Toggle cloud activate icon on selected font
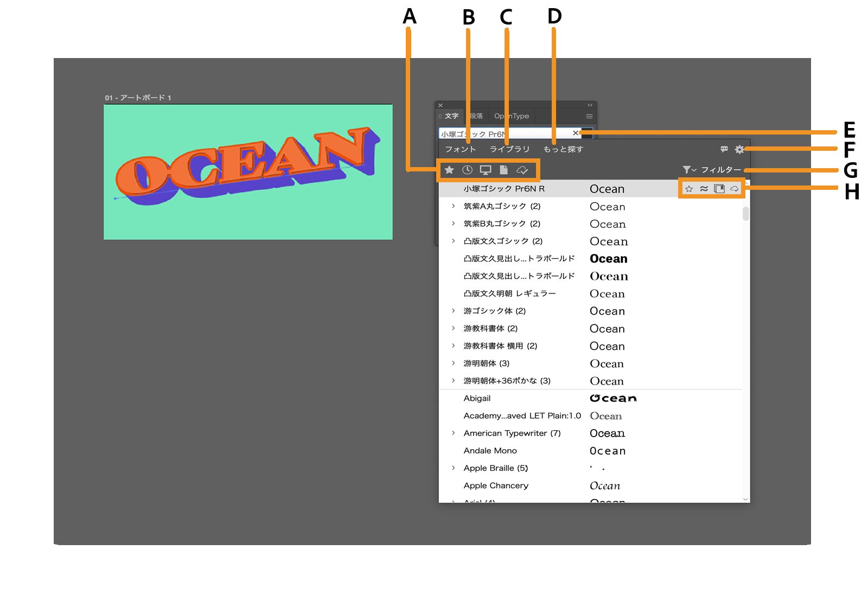The height and width of the screenshot is (601, 868). pyautogui.click(x=735, y=189)
